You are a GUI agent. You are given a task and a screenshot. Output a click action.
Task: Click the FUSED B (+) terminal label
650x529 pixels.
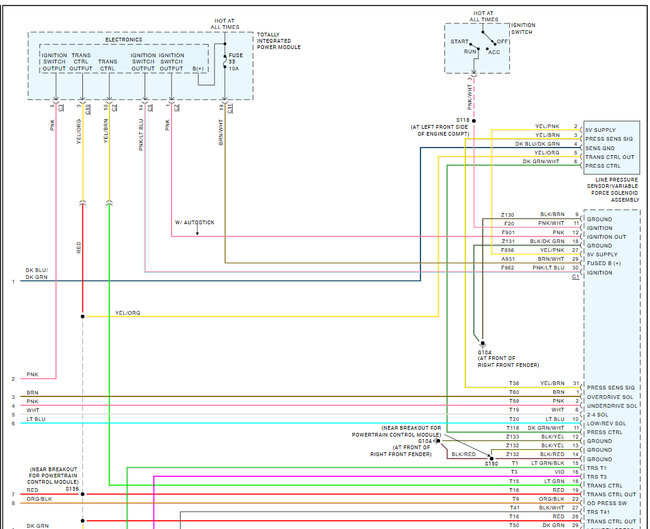604,264
